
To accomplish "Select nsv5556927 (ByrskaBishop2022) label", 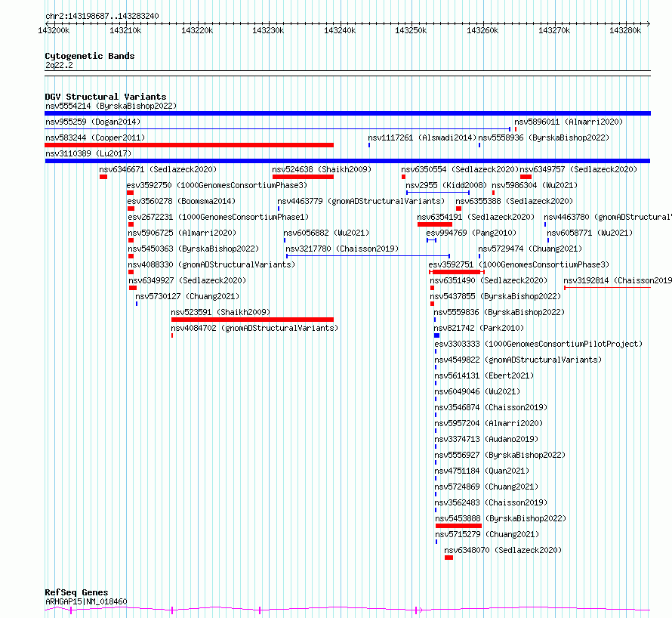I will point(500,455).
